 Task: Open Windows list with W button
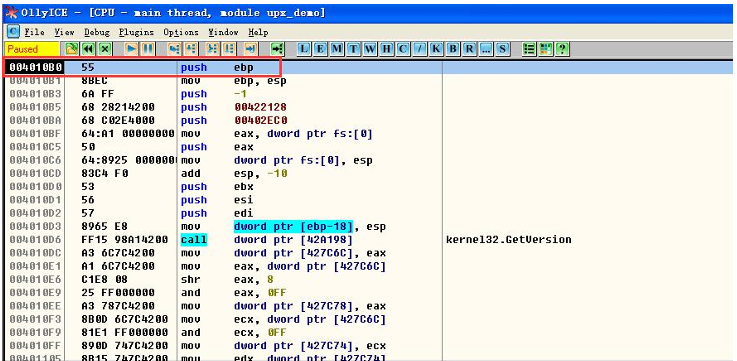[x=370, y=49]
